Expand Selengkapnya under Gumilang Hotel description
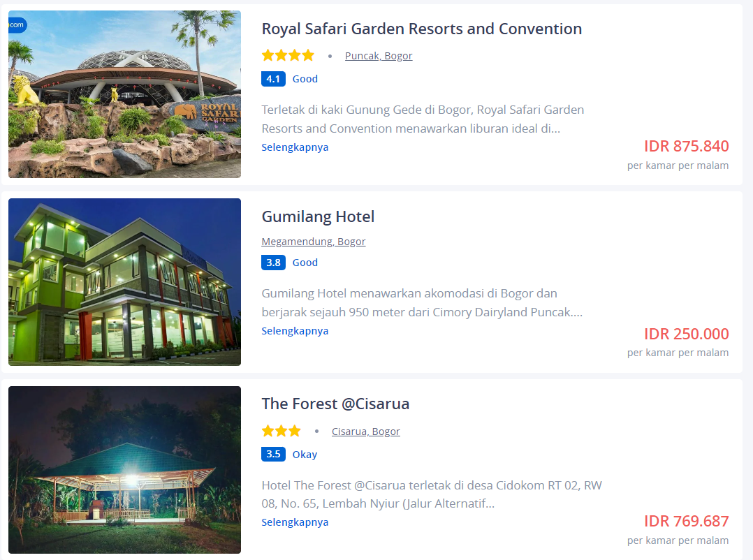 295,331
